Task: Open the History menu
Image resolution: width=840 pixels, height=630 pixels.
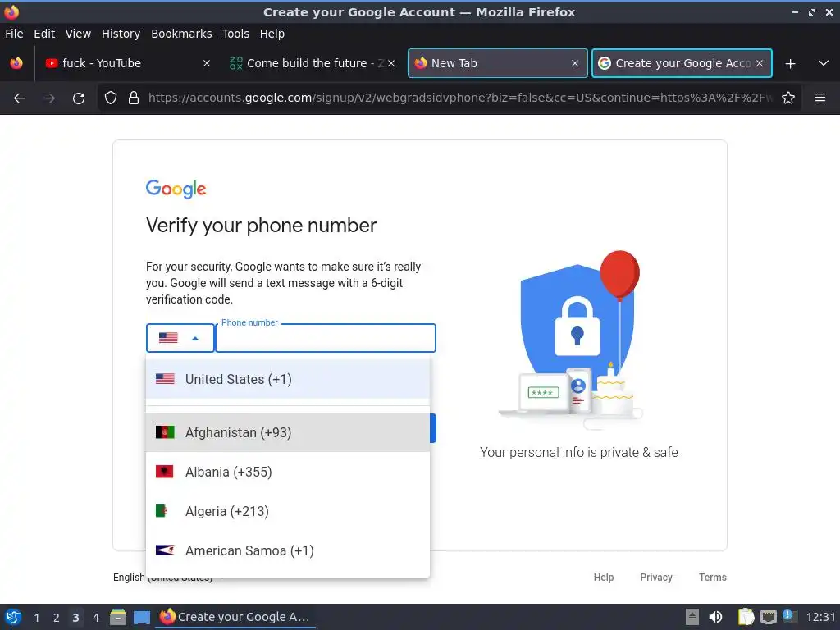Action: pyautogui.click(x=121, y=34)
